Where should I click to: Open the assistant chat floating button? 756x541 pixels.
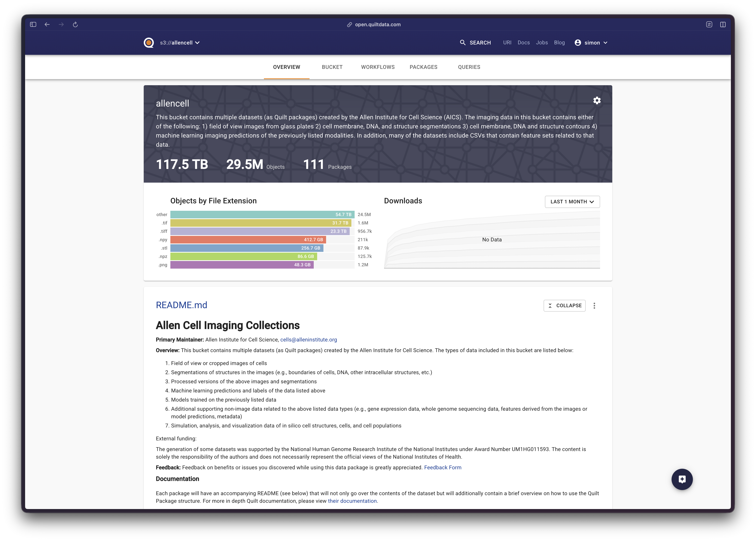(682, 479)
